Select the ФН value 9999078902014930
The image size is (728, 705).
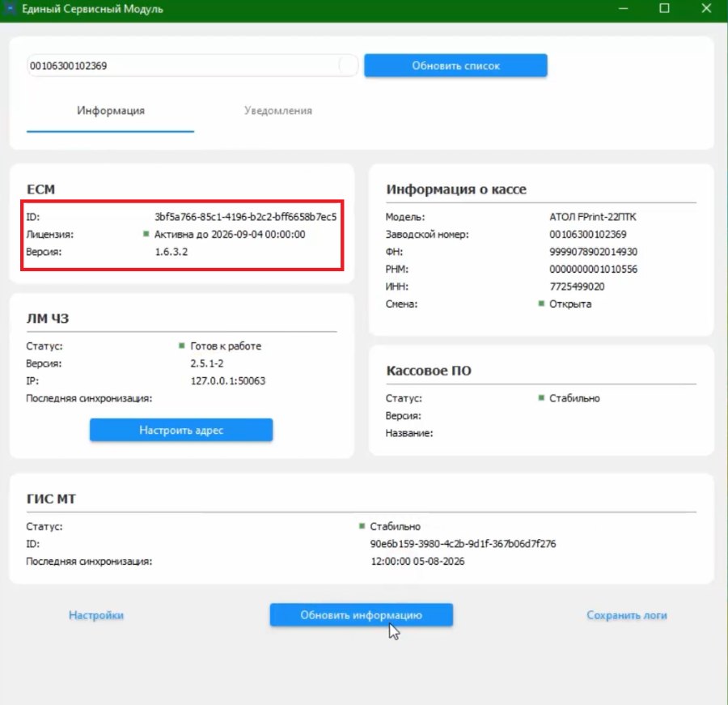pos(594,252)
